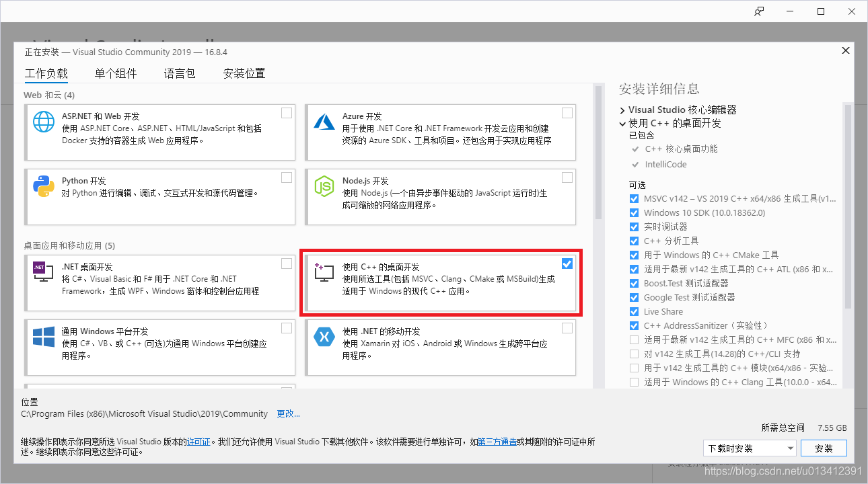Enable the .NET 桌面开发 workload checkbox
Screen dimensions: 868x484
pyautogui.click(x=287, y=264)
